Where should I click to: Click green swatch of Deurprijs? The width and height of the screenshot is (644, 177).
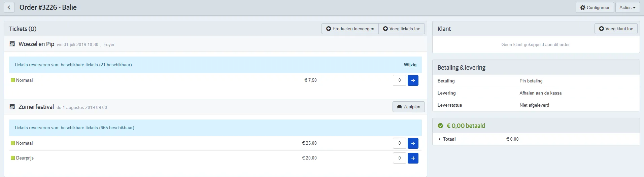pos(13,158)
